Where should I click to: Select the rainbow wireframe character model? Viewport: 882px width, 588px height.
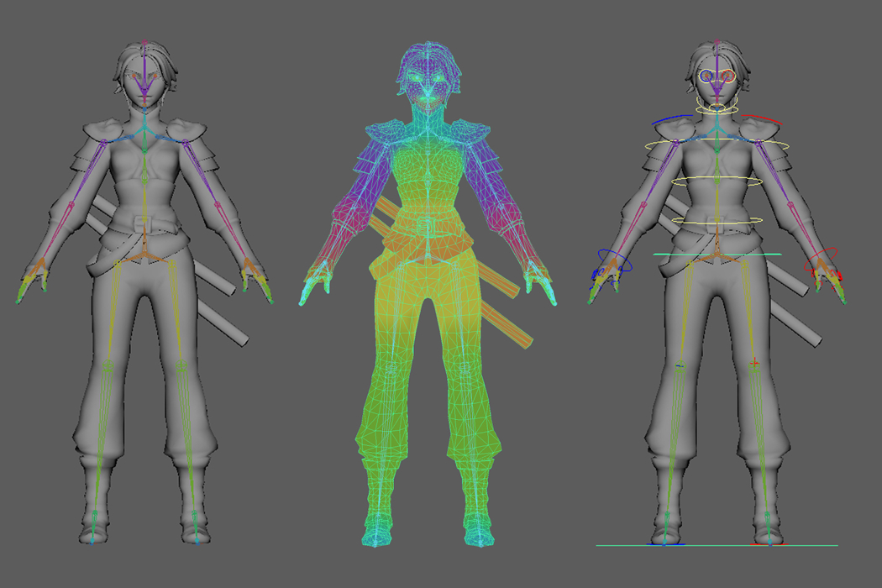pyautogui.click(x=428, y=294)
